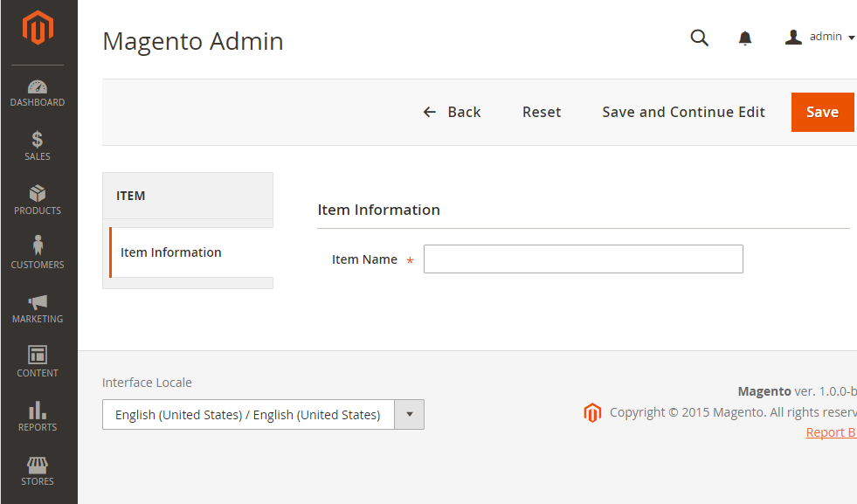Click the Copyright 2015 Magento text

click(733, 412)
